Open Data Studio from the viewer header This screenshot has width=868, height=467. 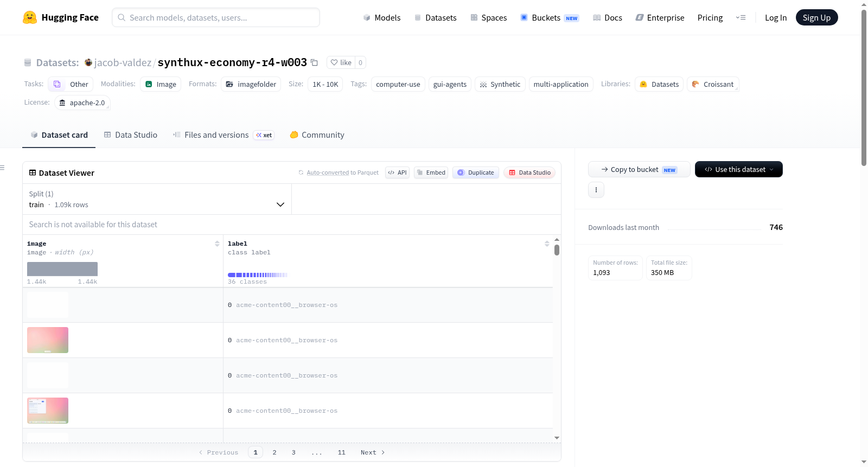(x=529, y=172)
